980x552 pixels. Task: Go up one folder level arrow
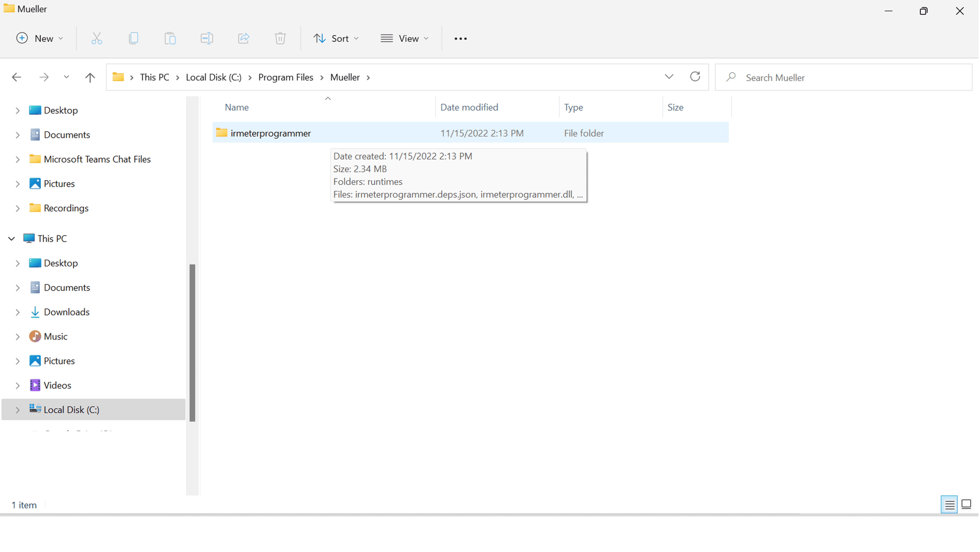click(90, 78)
